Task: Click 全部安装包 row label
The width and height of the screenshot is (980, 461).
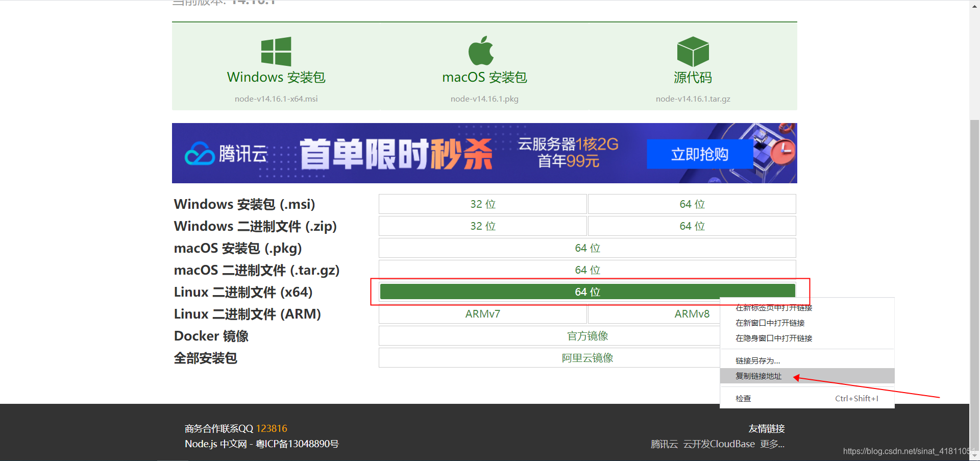Action: point(206,358)
